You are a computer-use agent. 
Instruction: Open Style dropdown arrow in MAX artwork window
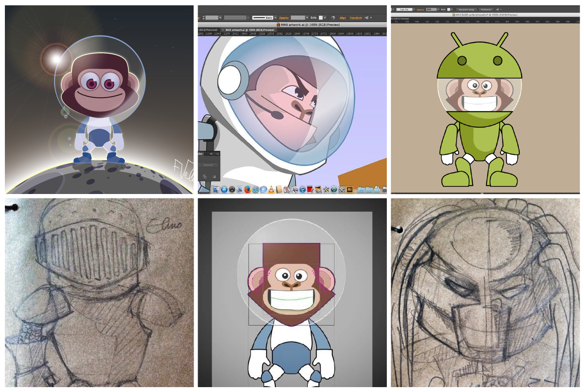[325, 18]
